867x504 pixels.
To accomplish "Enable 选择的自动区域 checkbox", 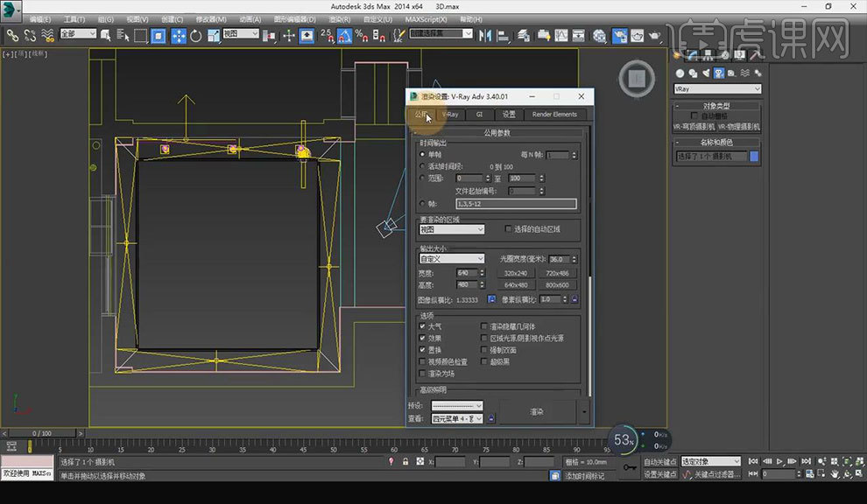I will pos(508,228).
